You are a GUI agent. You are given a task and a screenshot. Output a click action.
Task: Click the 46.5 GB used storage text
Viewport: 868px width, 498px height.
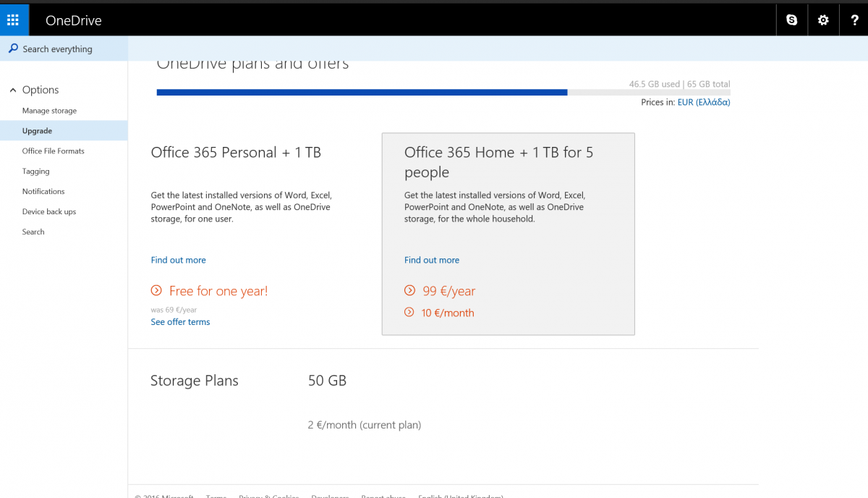(x=655, y=84)
